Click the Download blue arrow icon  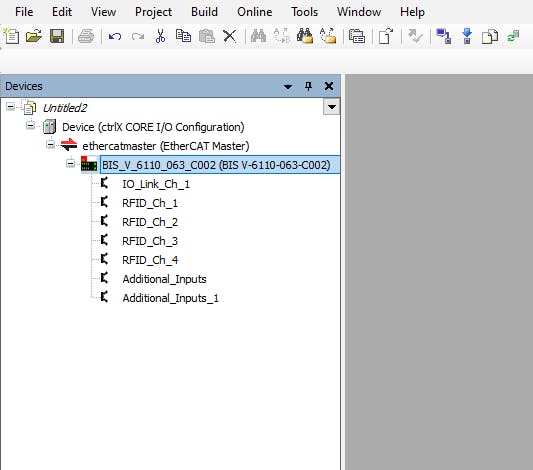tap(467, 36)
